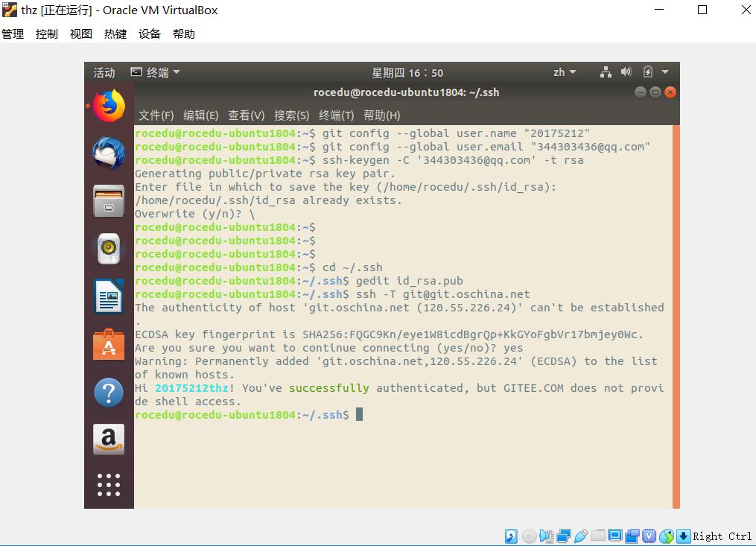Open the 控制 menu in VirtualBox
Screen dimensions: 756x546
coord(47,34)
